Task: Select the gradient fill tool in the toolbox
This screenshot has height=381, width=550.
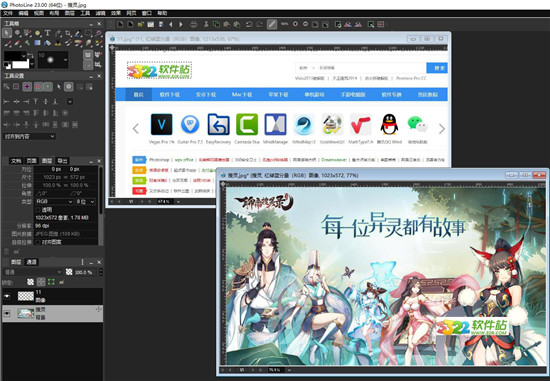Action: (x=37, y=43)
